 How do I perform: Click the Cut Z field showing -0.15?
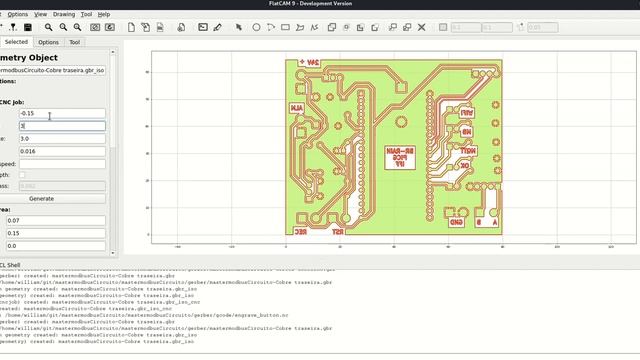(x=62, y=113)
